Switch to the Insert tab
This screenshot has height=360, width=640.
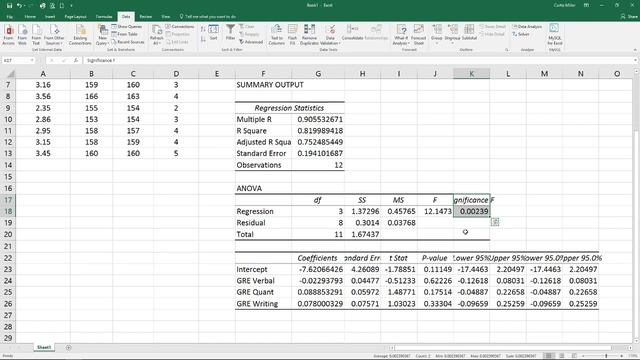(50, 17)
